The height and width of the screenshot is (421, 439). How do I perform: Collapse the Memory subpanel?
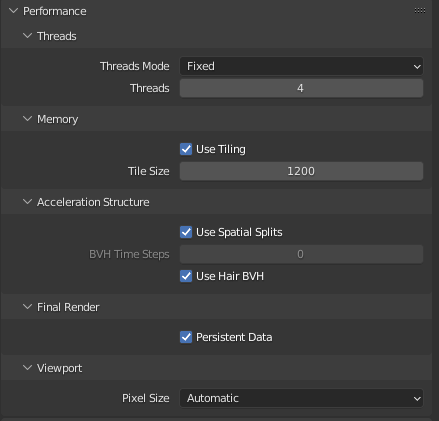click(28, 119)
